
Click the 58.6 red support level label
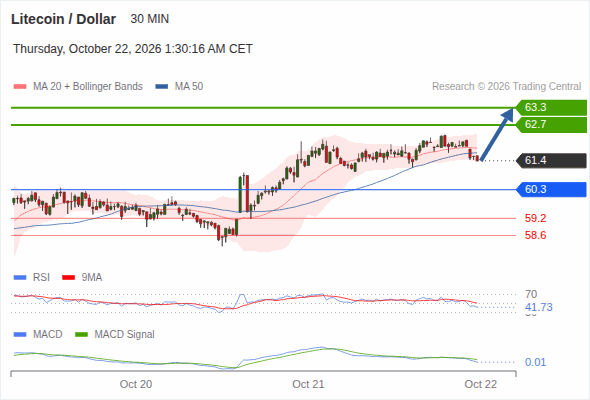pos(535,236)
